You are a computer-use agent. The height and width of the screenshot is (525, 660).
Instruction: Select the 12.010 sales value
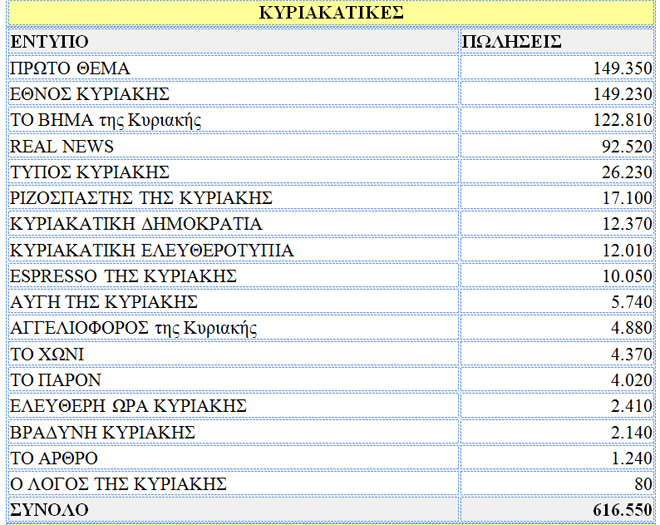coord(626,250)
